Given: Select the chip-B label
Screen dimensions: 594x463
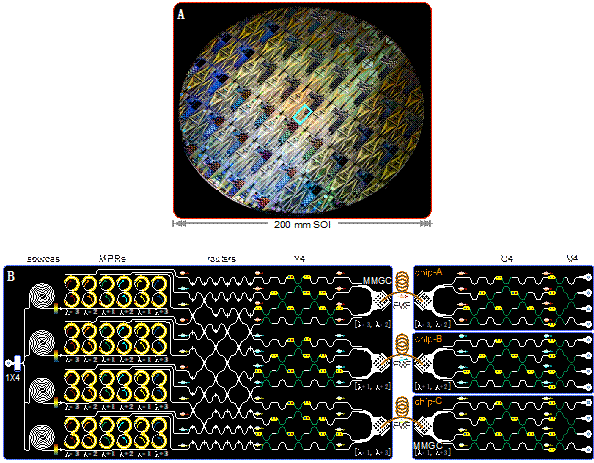Looking at the screenshot, I should tap(428, 338).
